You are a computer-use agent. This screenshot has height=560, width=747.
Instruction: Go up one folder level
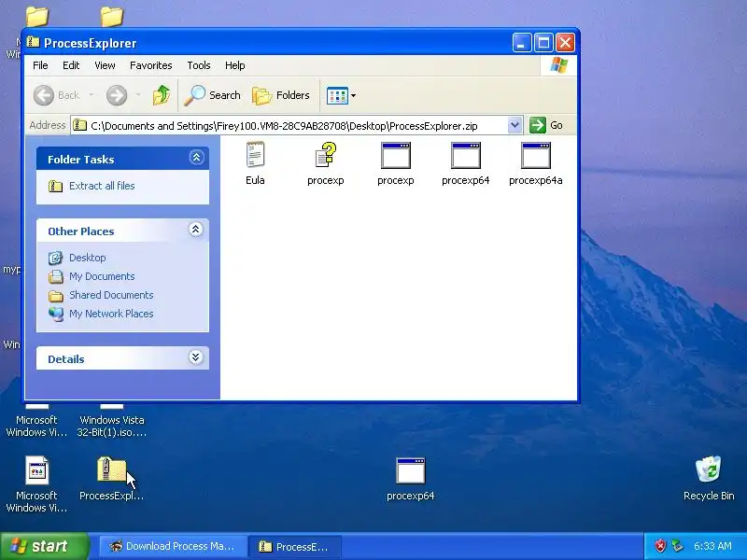pyautogui.click(x=162, y=95)
